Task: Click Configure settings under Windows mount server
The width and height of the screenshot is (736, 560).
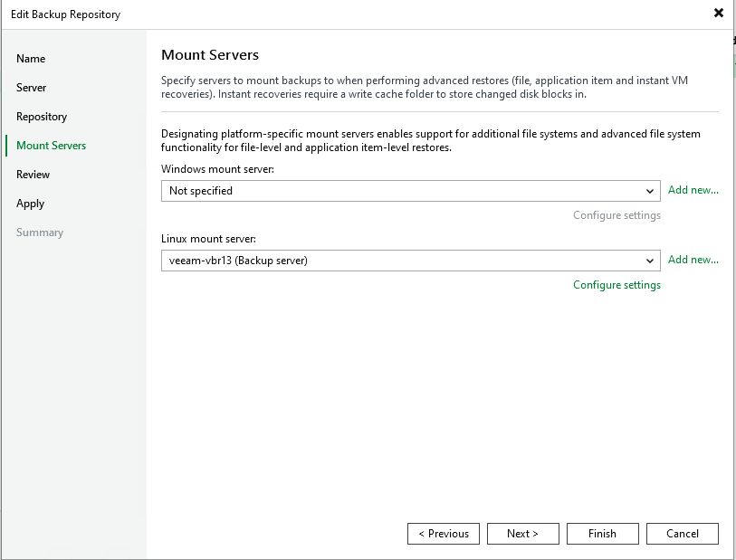Action: (x=617, y=215)
